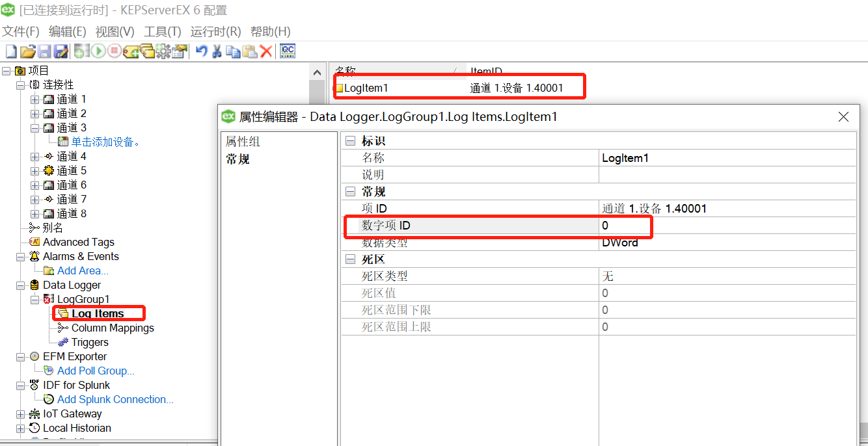
Task: Click the Paste clipboard icon
Action: (x=250, y=51)
